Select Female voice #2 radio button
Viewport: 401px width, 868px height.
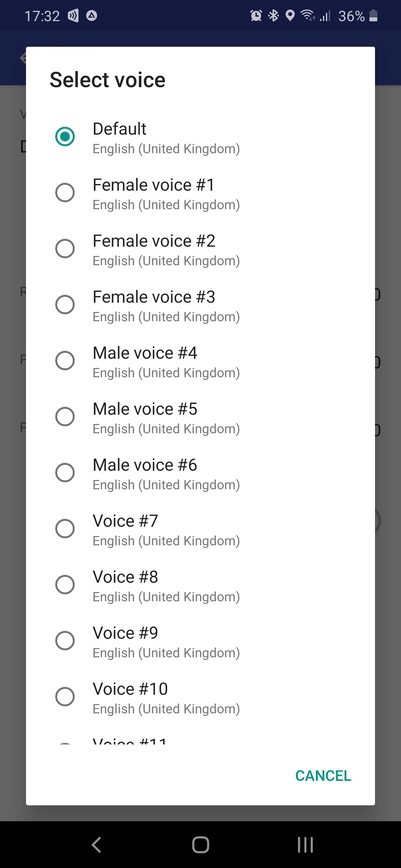[x=65, y=249]
